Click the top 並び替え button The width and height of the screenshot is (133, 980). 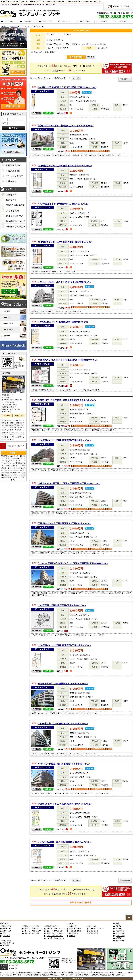pos(76,78)
